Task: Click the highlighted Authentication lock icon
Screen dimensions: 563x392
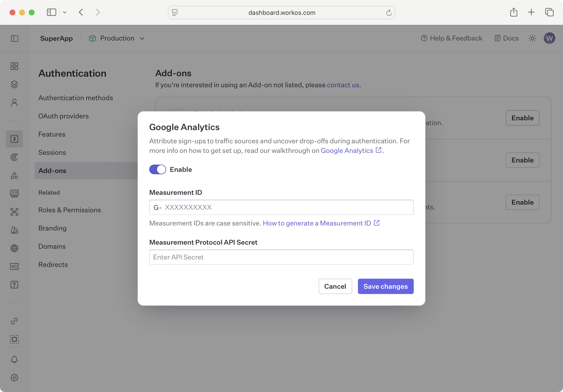Action: click(14, 139)
